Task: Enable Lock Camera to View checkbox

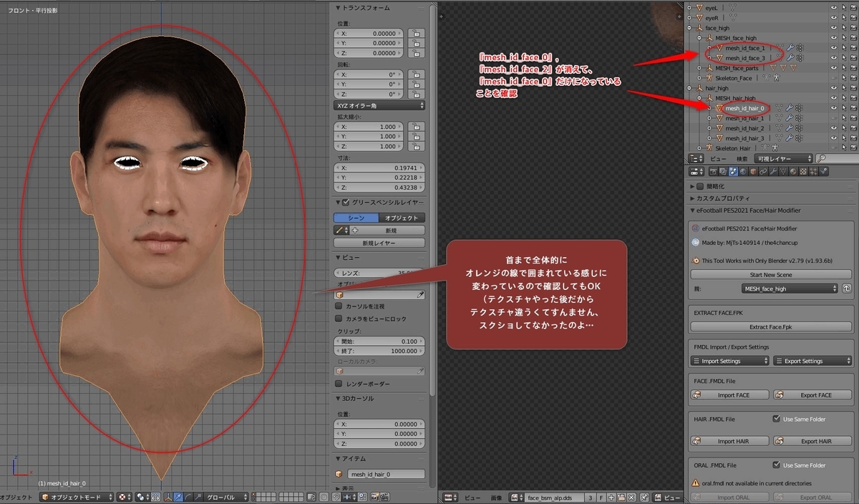Action: pyautogui.click(x=339, y=319)
